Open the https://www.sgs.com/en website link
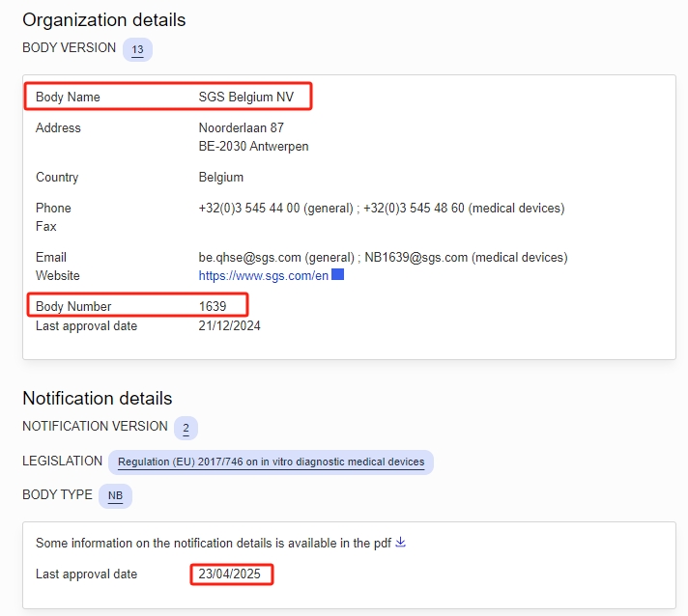Viewport: 688px width, 616px height. pos(263,275)
